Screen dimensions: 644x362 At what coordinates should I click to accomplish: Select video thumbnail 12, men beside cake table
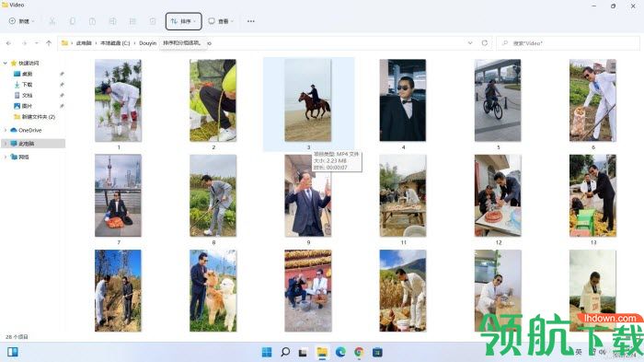(498, 195)
